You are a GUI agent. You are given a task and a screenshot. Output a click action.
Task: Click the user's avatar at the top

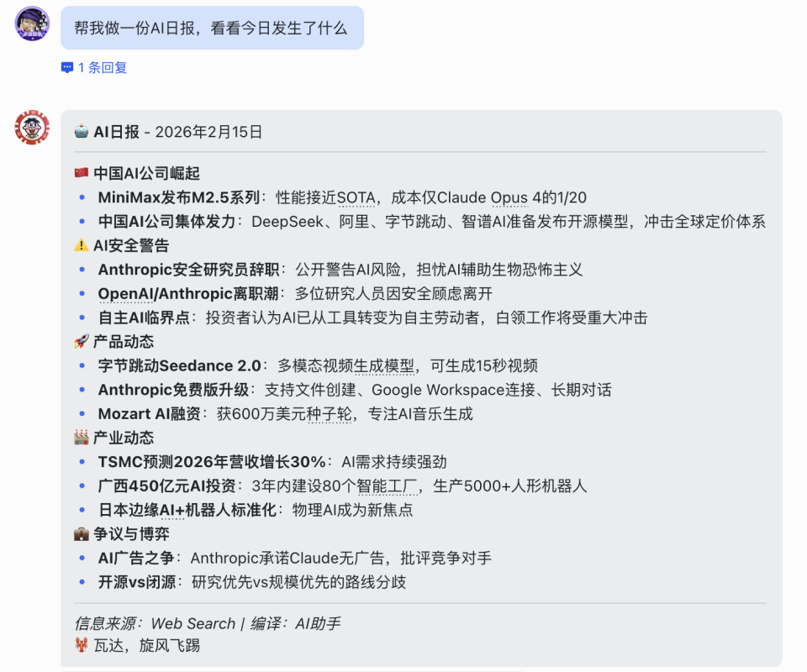tap(32, 23)
